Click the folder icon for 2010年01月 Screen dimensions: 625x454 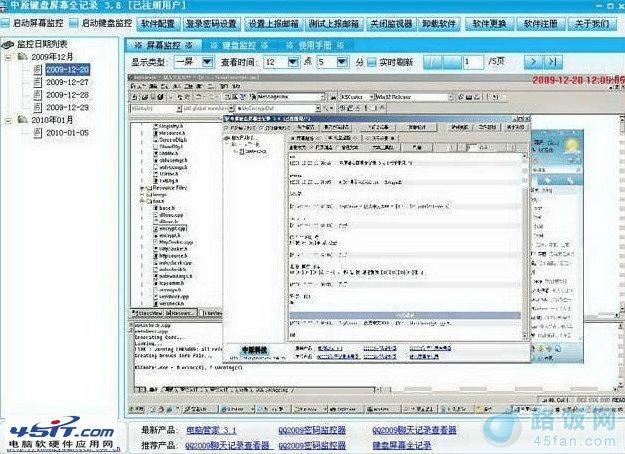23,120
